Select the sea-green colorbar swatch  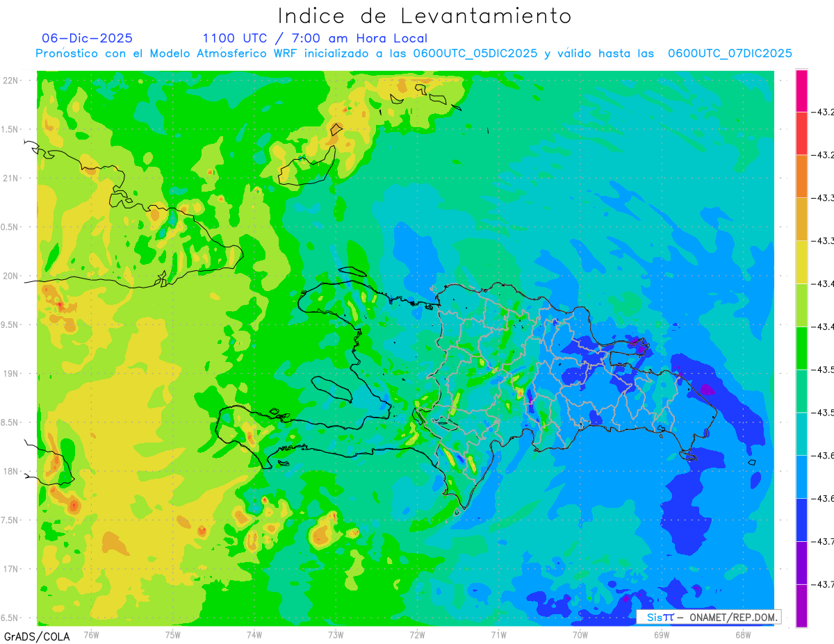(801, 392)
